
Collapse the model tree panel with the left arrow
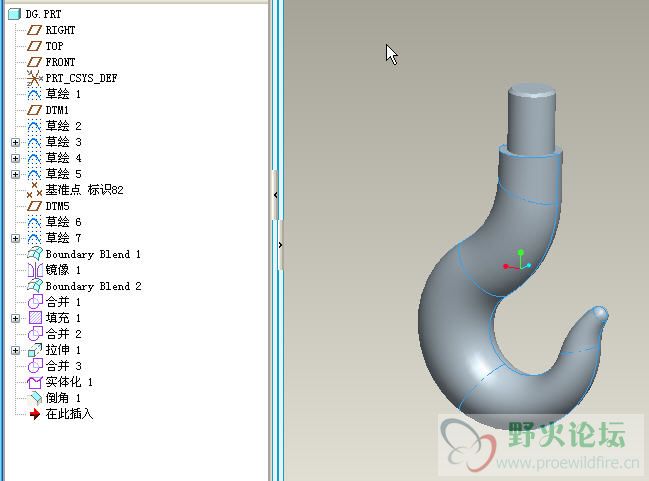(275, 195)
